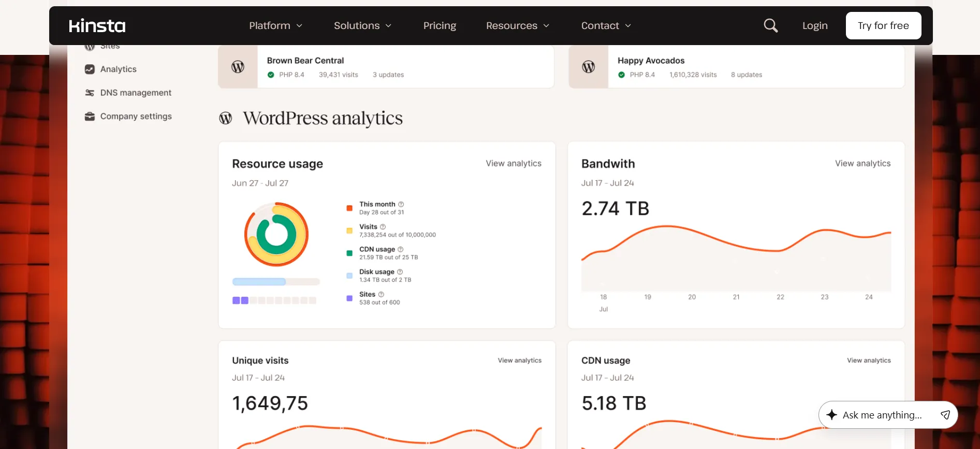Image resolution: width=980 pixels, height=449 pixels.
Task: Click the yellow Visits legend swatch
Action: (349, 230)
